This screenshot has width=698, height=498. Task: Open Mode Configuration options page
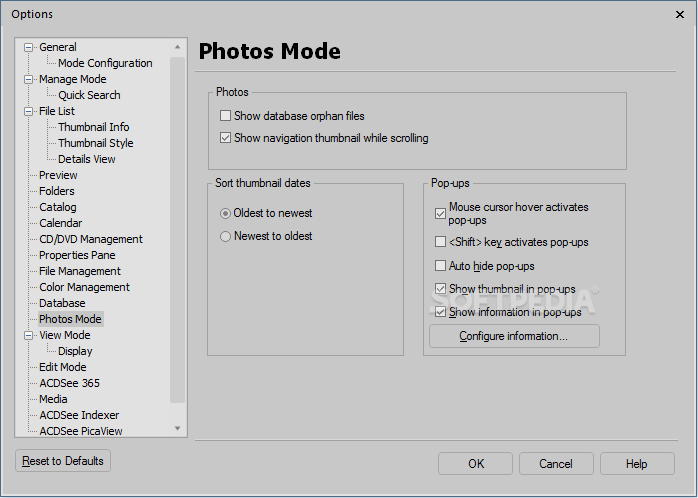pyautogui.click(x=105, y=63)
